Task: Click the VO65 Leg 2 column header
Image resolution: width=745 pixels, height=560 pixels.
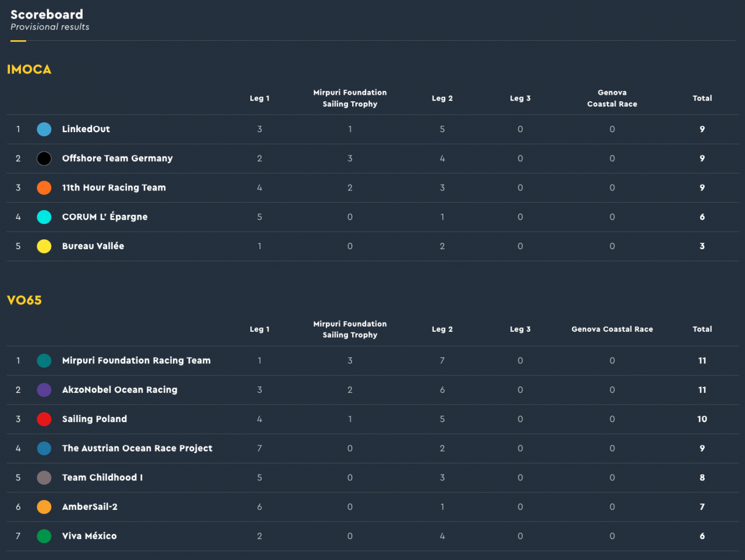Action: click(442, 329)
